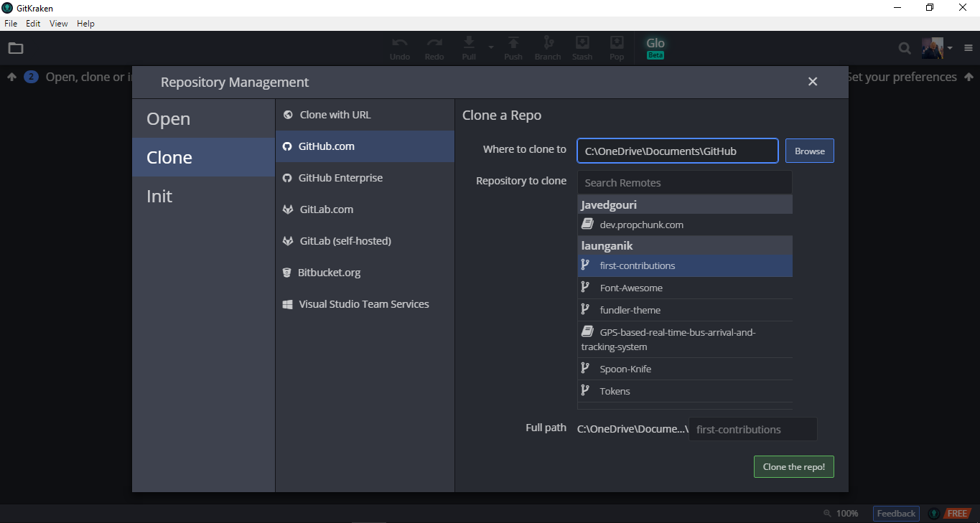Click the FREE license badge
The image size is (980, 523).
[x=957, y=513]
